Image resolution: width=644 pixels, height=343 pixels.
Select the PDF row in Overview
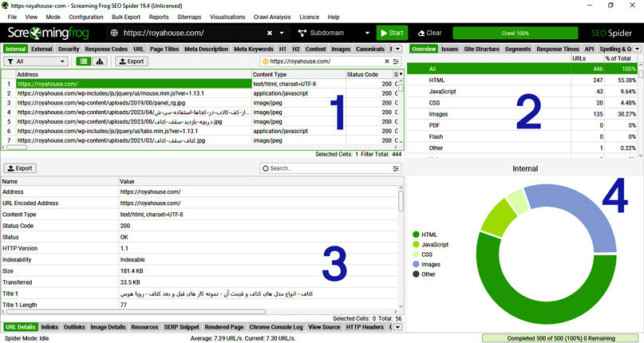pos(523,125)
